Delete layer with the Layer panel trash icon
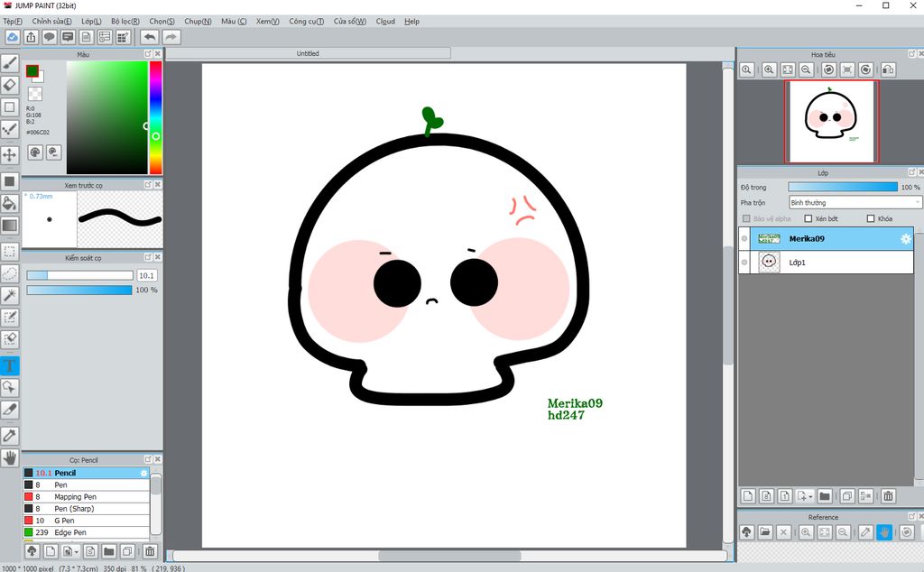 888,496
